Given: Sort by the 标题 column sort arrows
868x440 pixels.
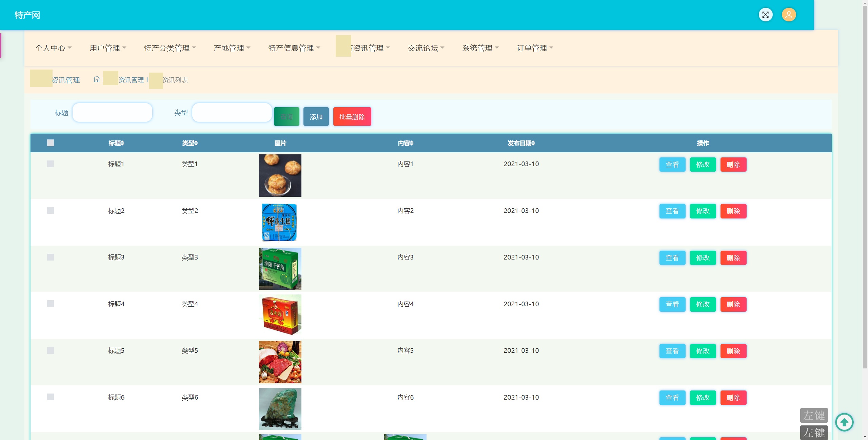Looking at the screenshot, I should point(123,144).
